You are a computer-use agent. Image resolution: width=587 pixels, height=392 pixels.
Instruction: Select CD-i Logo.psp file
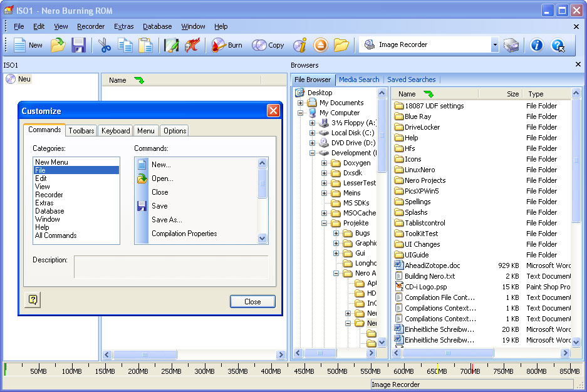425,287
